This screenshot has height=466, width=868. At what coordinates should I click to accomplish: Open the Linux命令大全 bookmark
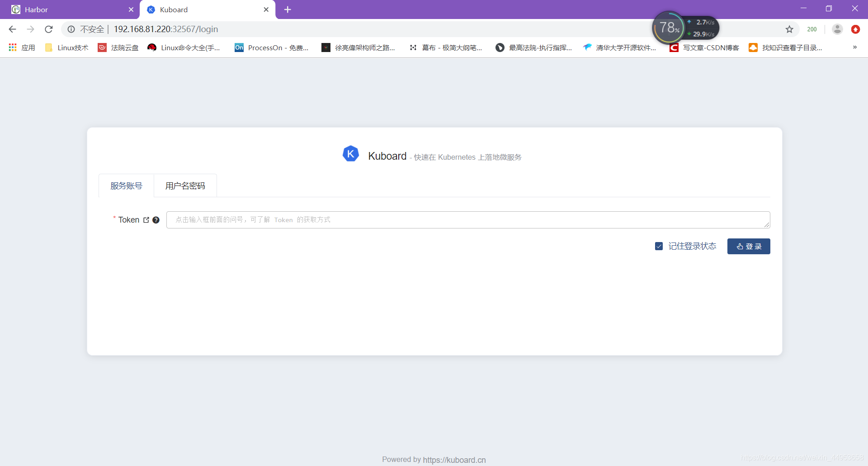pos(184,48)
